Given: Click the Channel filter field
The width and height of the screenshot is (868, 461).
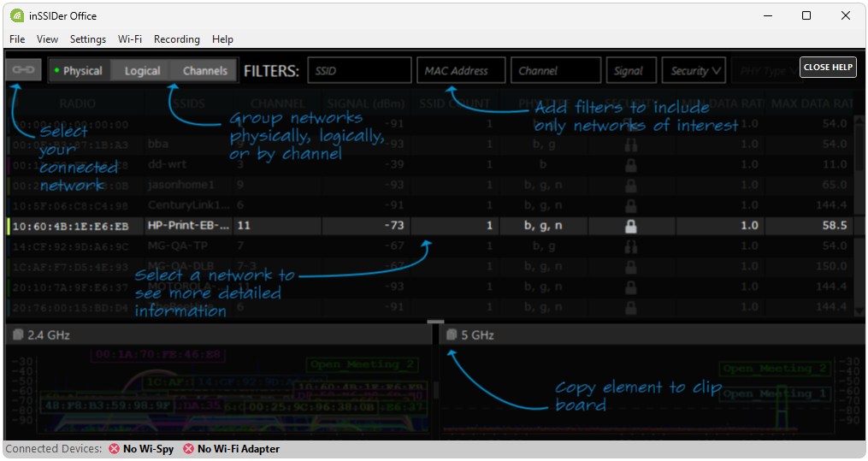Looking at the screenshot, I should point(556,70).
